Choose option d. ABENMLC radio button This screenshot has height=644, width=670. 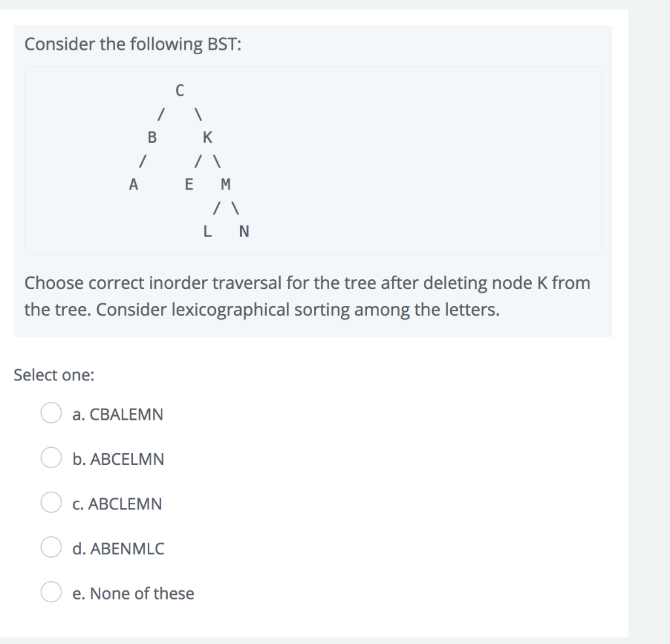50,547
